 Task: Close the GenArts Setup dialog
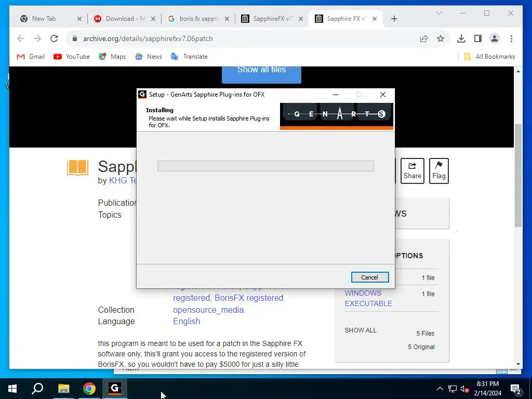coord(383,95)
